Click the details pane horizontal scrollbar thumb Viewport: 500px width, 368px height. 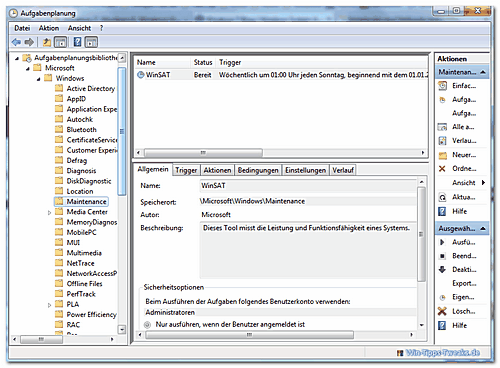[249, 335]
